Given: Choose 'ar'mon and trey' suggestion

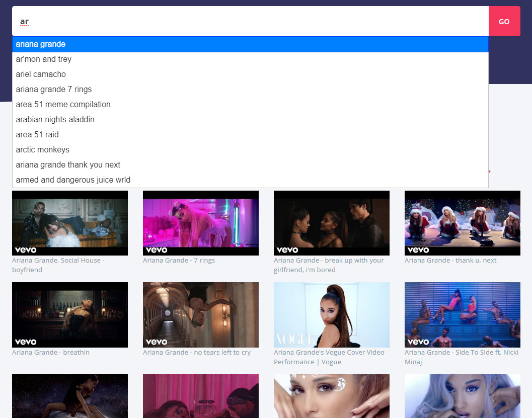Looking at the screenshot, I should point(44,59).
